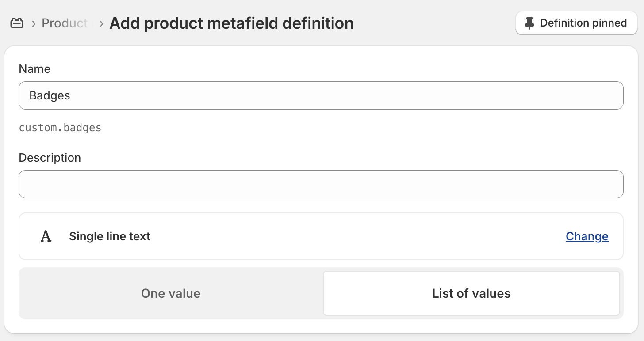Screen dimensions: 644x341
Task: Unpin via the Definition pinned button
Action: pyautogui.click(x=576, y=23)
